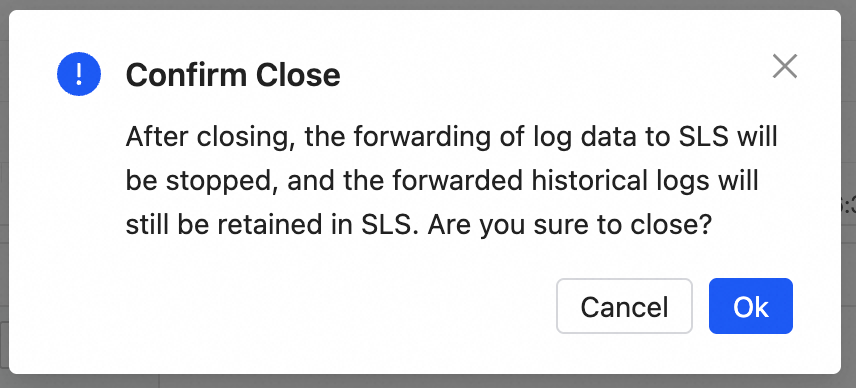The width and height of the screenshot is (856, 388).
Task: Click the blue Ok confirmation button
Action: click(751, 306)
